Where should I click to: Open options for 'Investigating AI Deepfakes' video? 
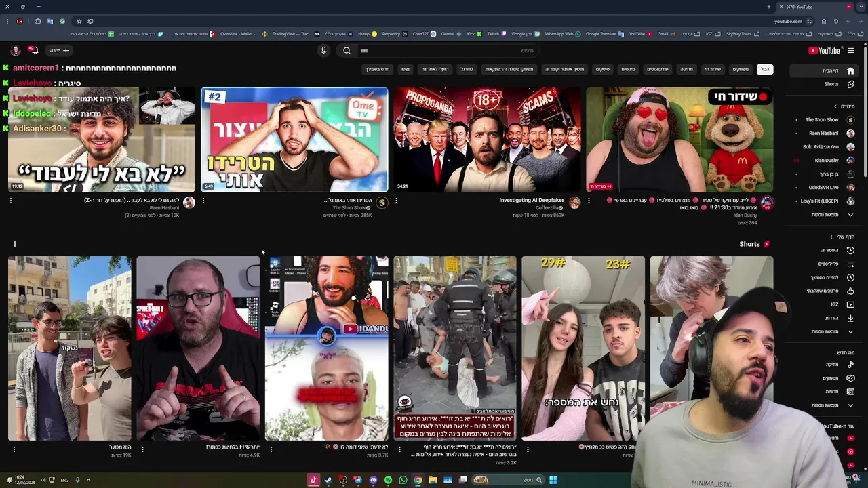pos(396,201)
